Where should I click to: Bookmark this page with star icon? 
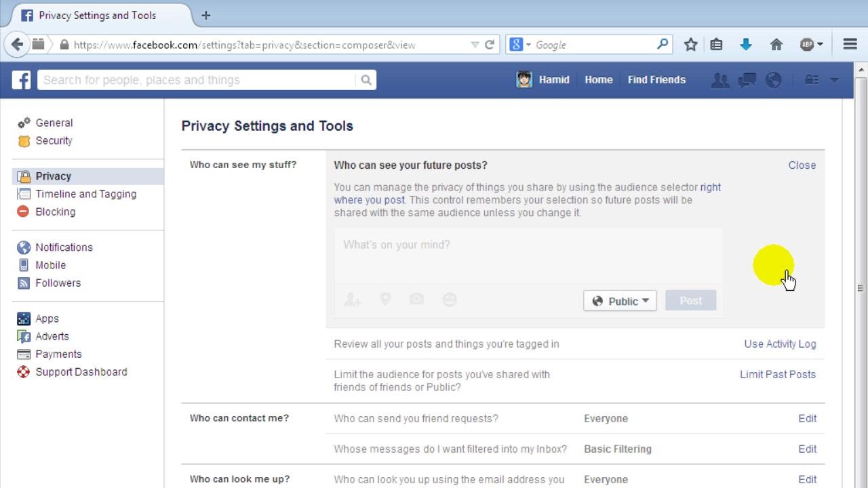pyautogui.click(x=690, y=45)
